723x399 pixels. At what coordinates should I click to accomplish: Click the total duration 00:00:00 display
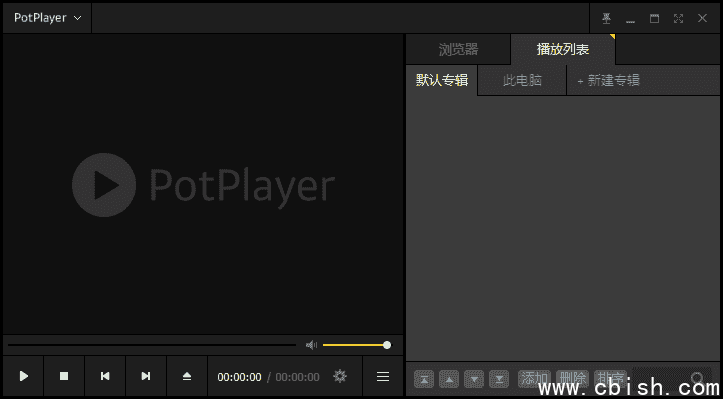[x=297, y=377]
